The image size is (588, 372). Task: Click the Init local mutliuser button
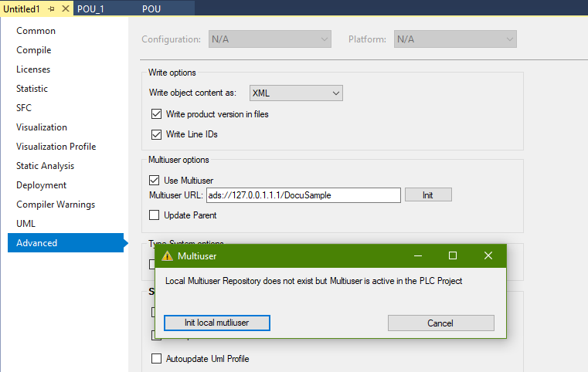tap(217, 323)
